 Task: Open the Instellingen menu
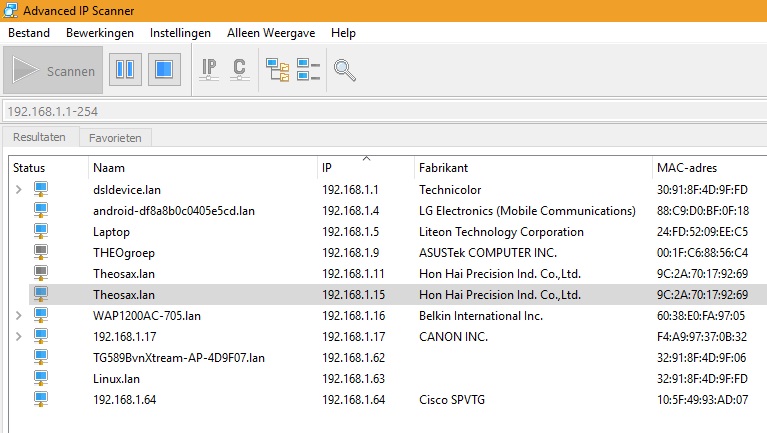pos(180,33)
